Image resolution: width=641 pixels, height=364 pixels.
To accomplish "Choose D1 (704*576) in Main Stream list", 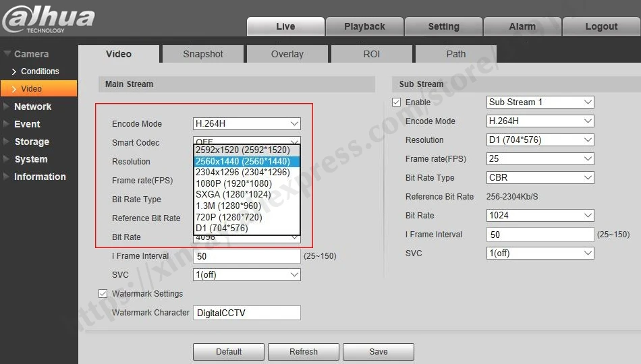I will (246, 228).
